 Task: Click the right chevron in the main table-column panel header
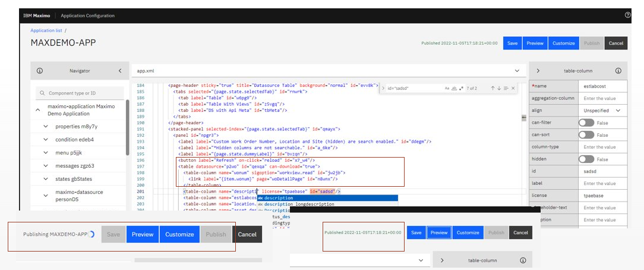538,71
